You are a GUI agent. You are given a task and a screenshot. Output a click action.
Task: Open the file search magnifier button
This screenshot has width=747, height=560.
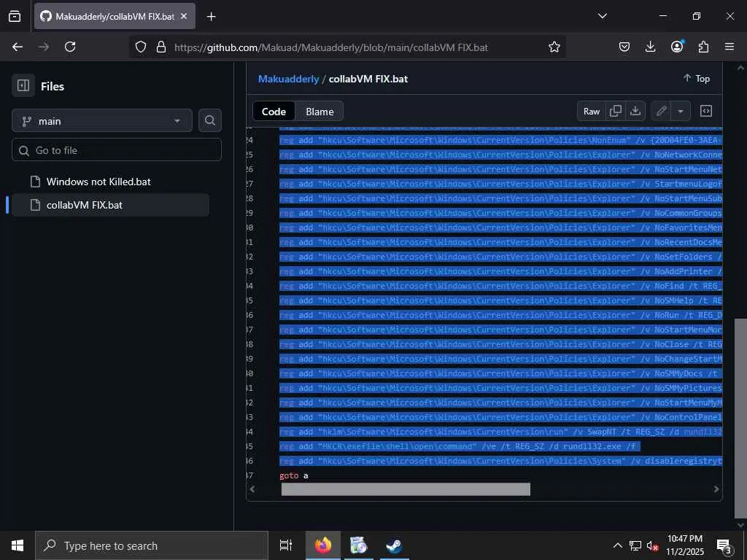209,120
